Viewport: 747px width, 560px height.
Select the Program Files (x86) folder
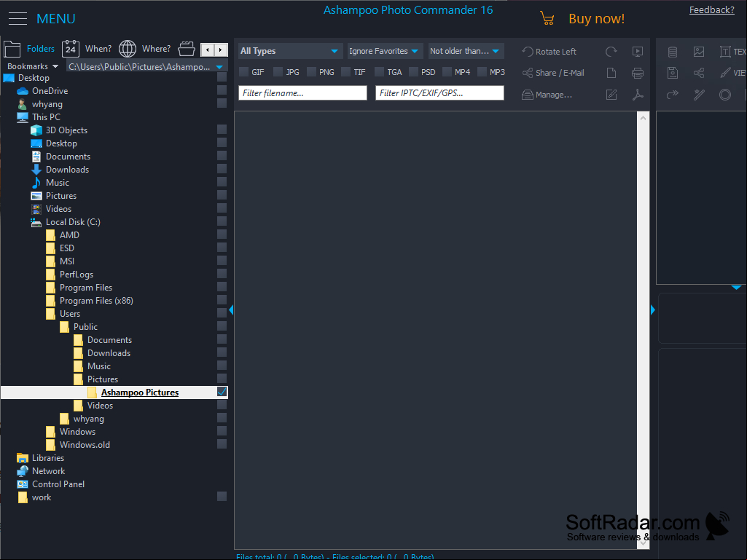click(96, 301)
